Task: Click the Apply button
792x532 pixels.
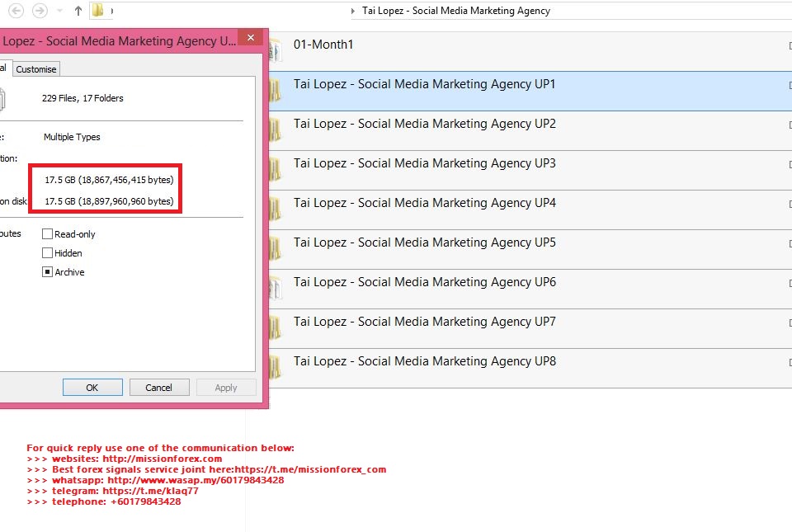Action: point(226,388)
